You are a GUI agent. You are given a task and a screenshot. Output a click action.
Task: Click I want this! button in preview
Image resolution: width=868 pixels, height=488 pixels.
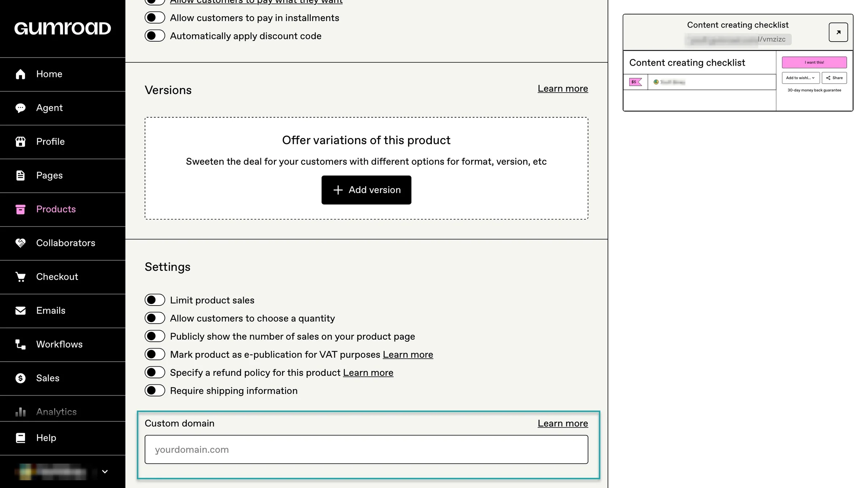814,62
